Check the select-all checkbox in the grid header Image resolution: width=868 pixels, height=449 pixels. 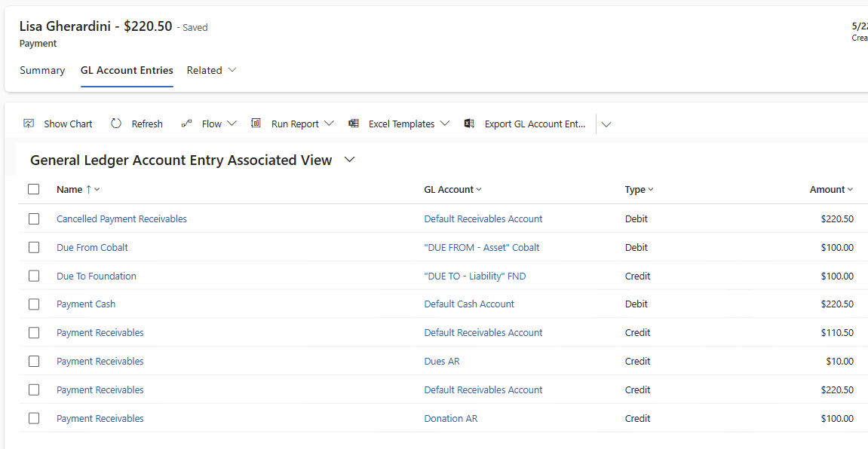33,189
